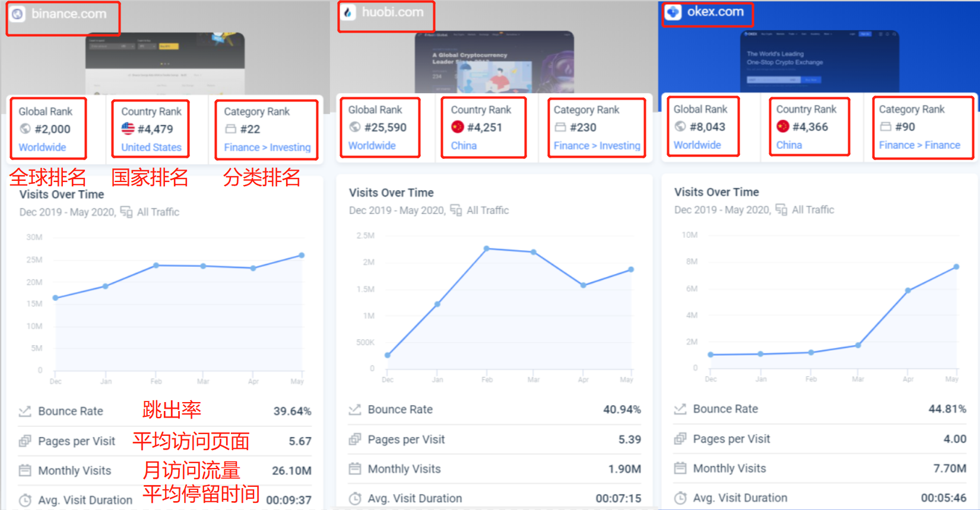Click Huobi Pages per Visit icon

click(x=355, y=439)
